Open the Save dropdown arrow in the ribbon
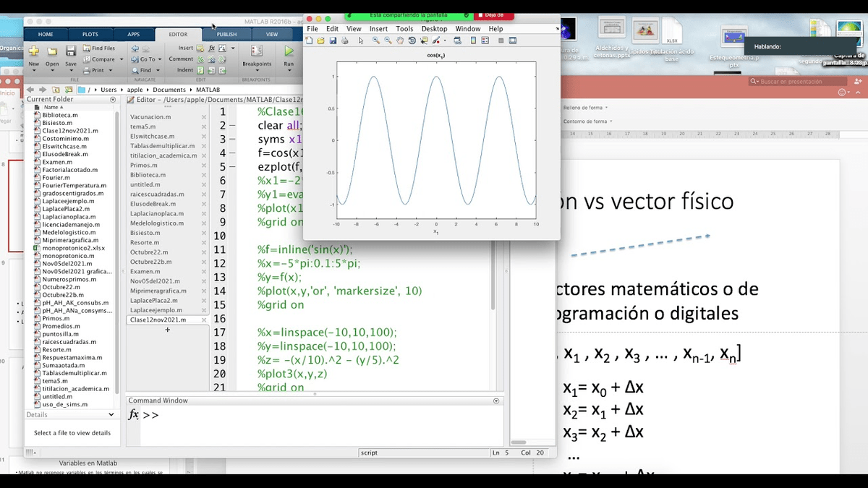Image resolution: width=868 pixels, height=488 pixels. pyautogui.click(x=71, y=71)
